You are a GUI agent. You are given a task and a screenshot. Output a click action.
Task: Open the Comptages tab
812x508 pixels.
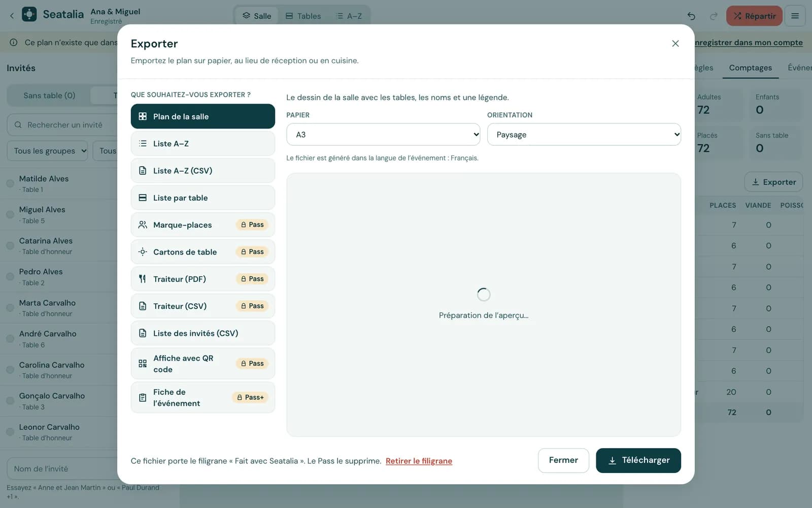click(750, 68)
